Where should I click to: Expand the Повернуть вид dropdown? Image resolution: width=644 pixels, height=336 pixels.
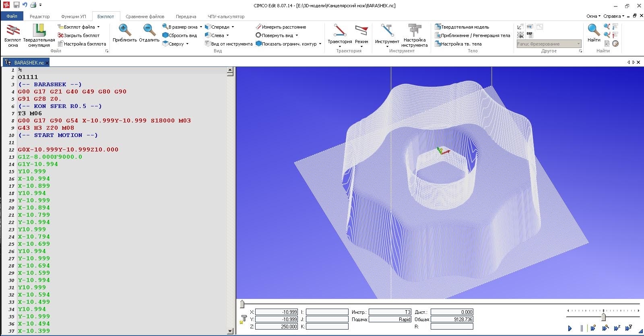tap(297, 35)
